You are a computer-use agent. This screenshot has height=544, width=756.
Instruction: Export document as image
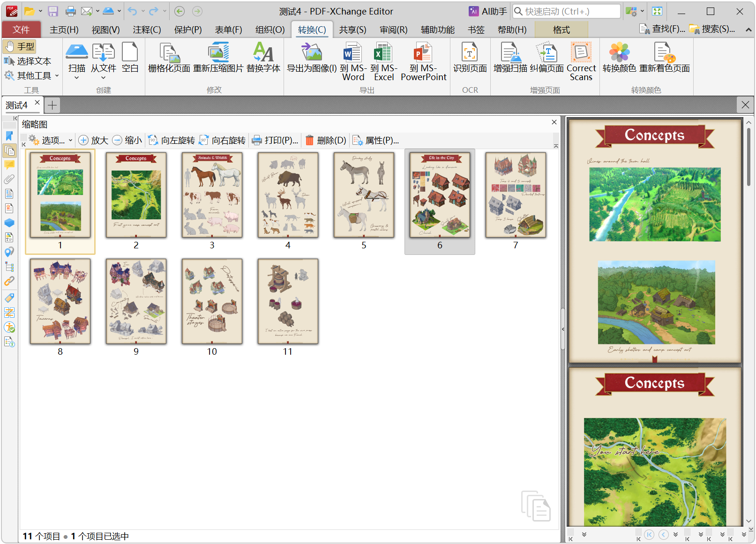312,57
